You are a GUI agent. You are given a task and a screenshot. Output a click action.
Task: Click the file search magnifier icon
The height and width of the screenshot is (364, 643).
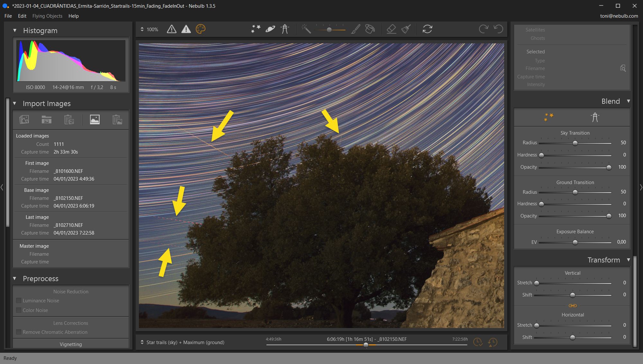pyautogui.click(x=623, y=68)
